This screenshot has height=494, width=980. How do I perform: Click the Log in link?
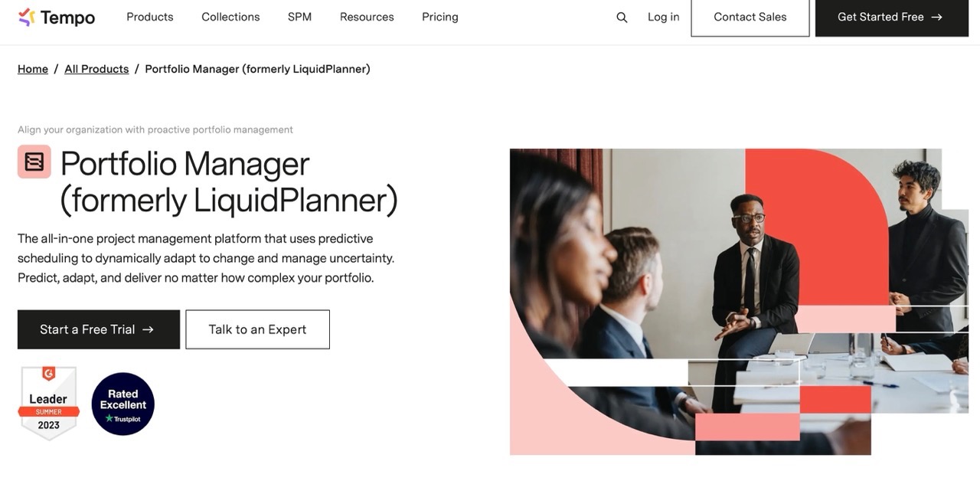click(663, 16)
